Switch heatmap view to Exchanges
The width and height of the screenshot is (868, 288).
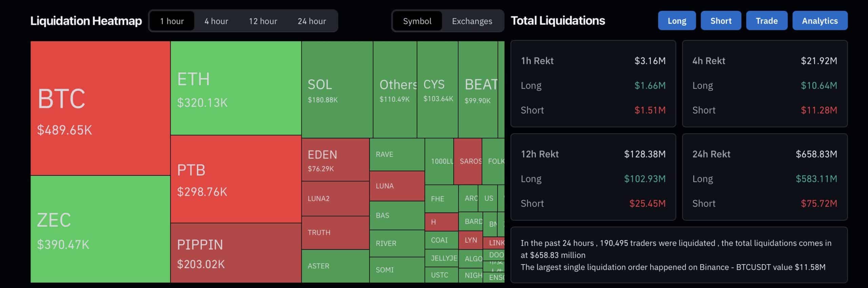(x=472, y=21)
